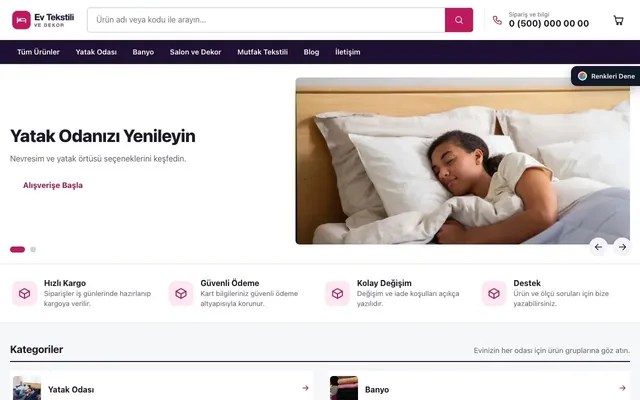Click the Hızlı Kargo title text

[x=65, y=283]
